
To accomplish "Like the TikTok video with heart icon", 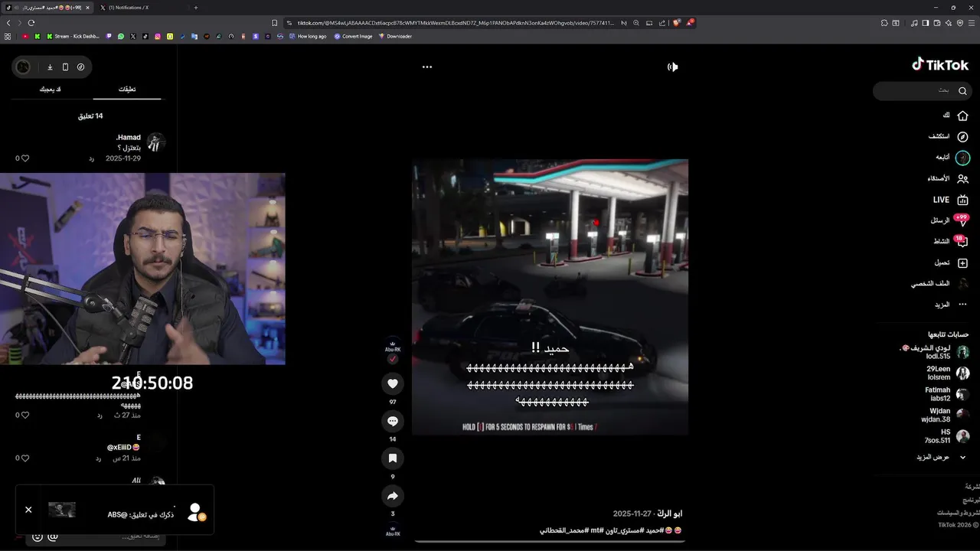I will (x=393, y=383).
